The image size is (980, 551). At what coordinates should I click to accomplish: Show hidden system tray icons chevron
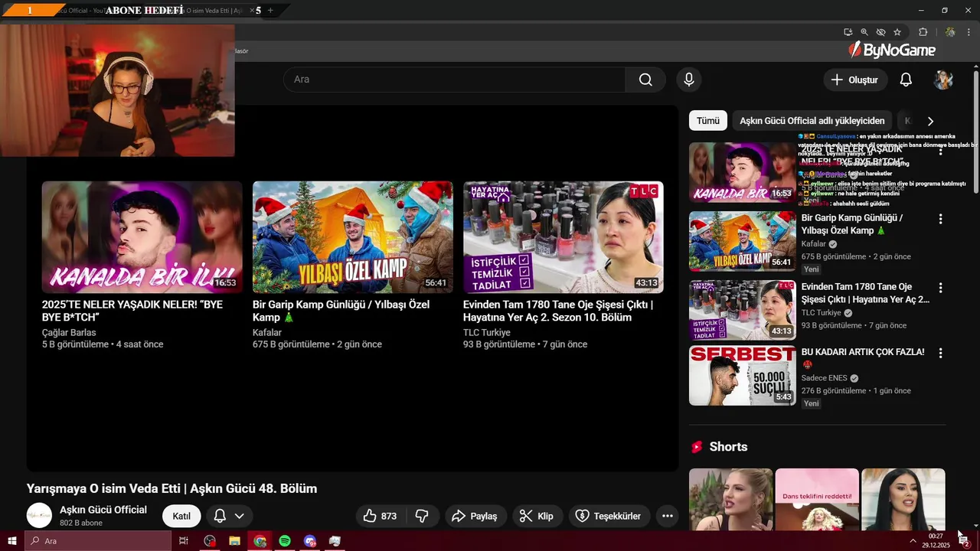point(913,541)
